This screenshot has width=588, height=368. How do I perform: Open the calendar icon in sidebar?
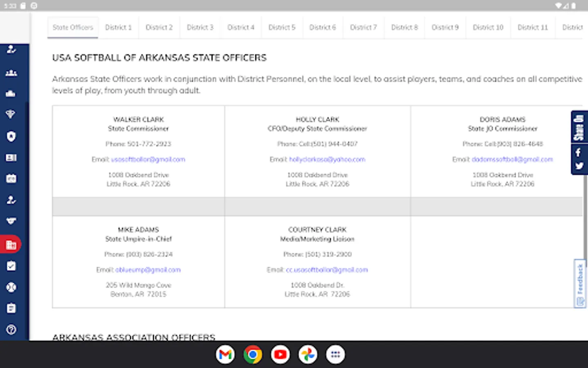[11, 179]
